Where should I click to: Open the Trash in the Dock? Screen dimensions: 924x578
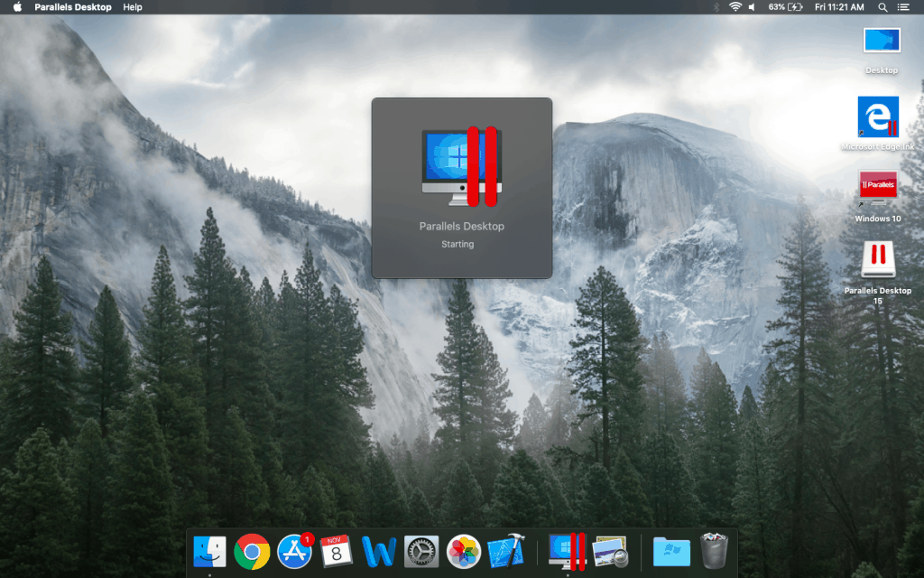pyautogui.click(x=714, y=551)
